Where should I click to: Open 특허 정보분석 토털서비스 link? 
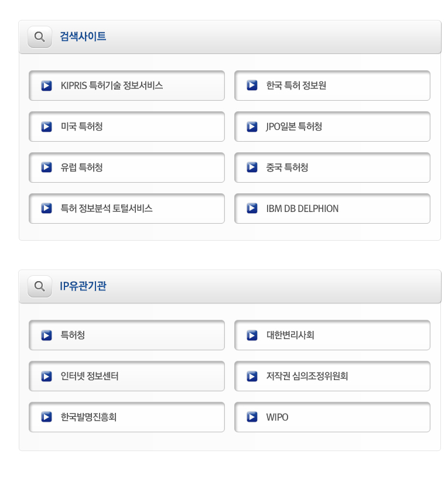pyautogui.click(x=107, y=208)
